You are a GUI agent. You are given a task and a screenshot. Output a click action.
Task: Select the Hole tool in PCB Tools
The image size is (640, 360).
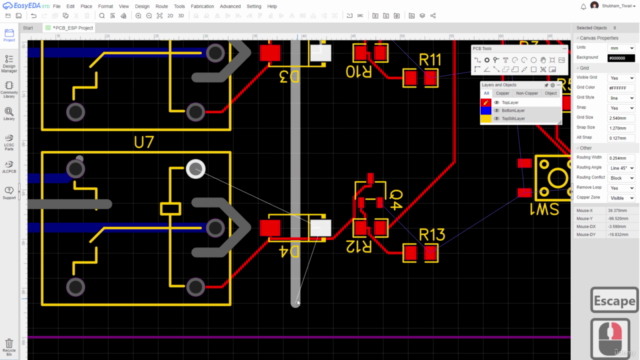point(552,60)
